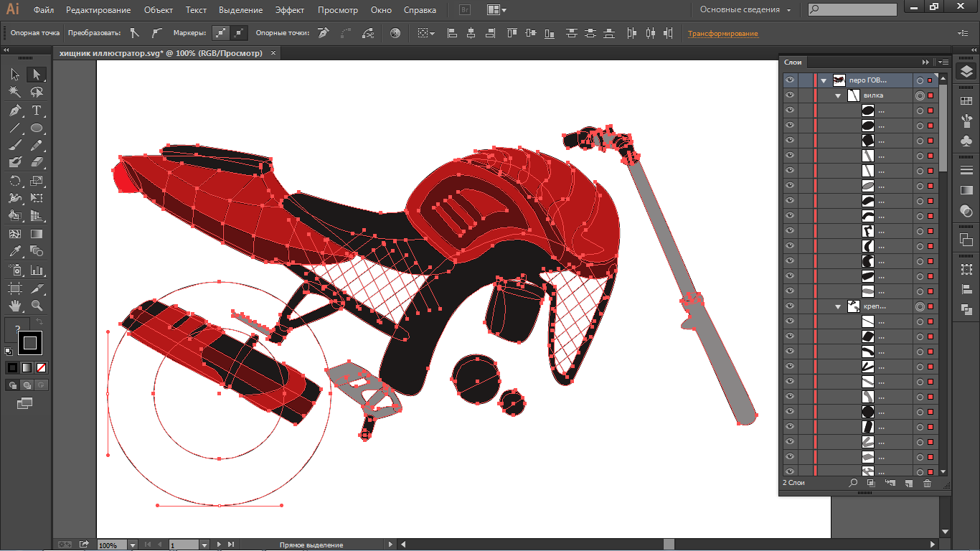Select the Lasso tool
This screenshot has height=551, width=980.
click(x=37, y=92)
